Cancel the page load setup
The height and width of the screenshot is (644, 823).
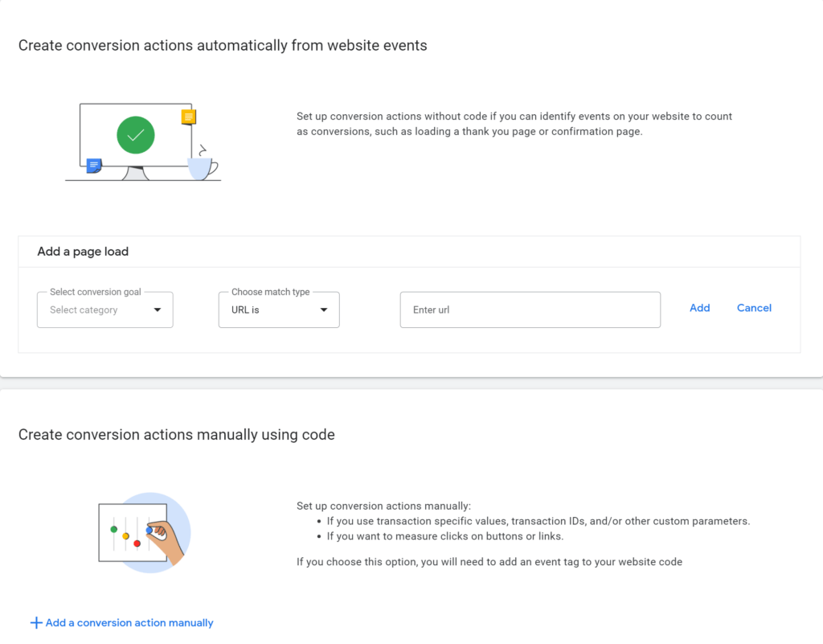click(754, 308)
